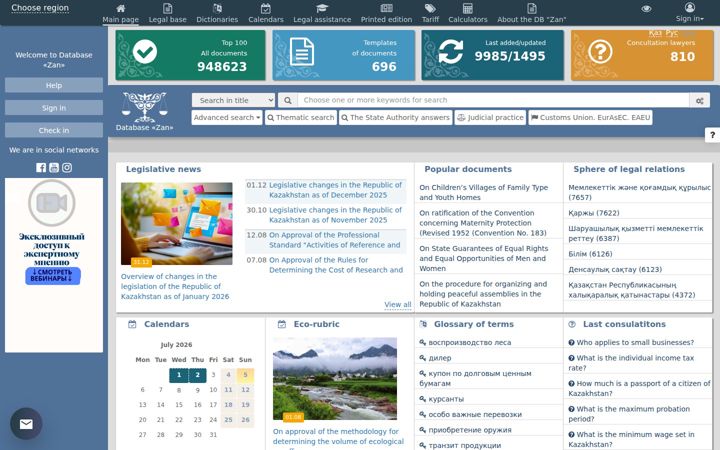Image resolution: width=720 pixels, height=450 pixels.
Task: Click the Help button in sidebar
Action: point(54,85)
